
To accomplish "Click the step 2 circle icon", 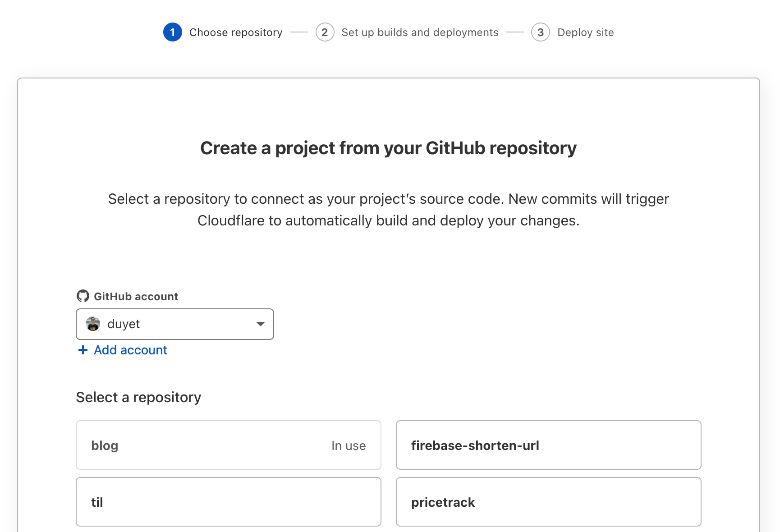I will 325,32.
